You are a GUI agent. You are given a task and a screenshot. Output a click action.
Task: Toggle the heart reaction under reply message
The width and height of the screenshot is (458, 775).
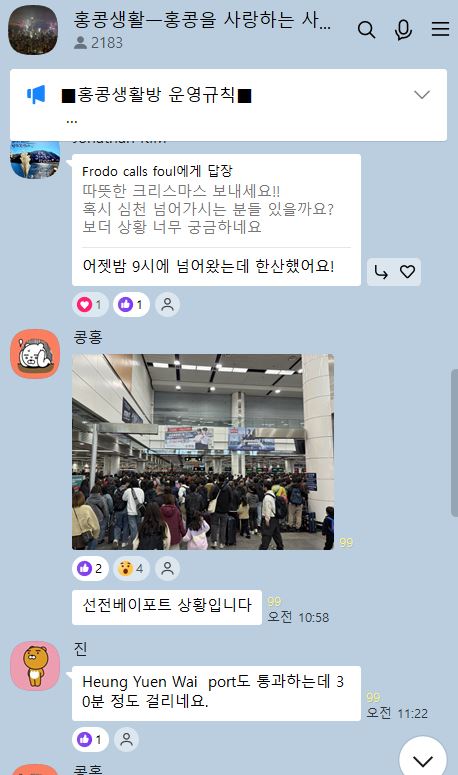pyautogui.click(x=90, y=304)
